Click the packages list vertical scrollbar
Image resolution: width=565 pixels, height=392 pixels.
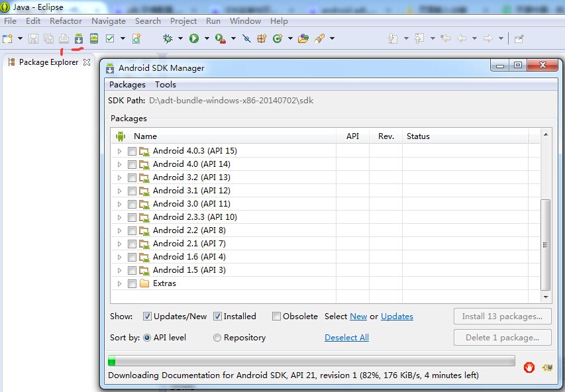546,215
